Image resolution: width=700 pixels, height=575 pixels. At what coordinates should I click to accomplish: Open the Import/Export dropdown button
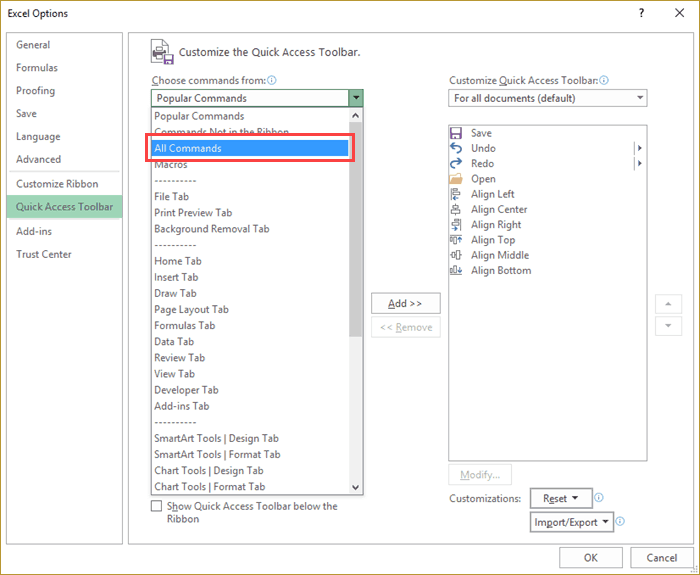tap(572, 522)
